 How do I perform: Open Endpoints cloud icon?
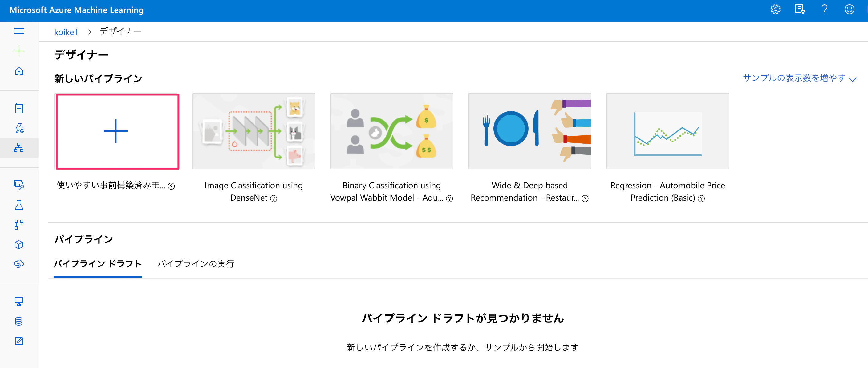tap(19, 264)
